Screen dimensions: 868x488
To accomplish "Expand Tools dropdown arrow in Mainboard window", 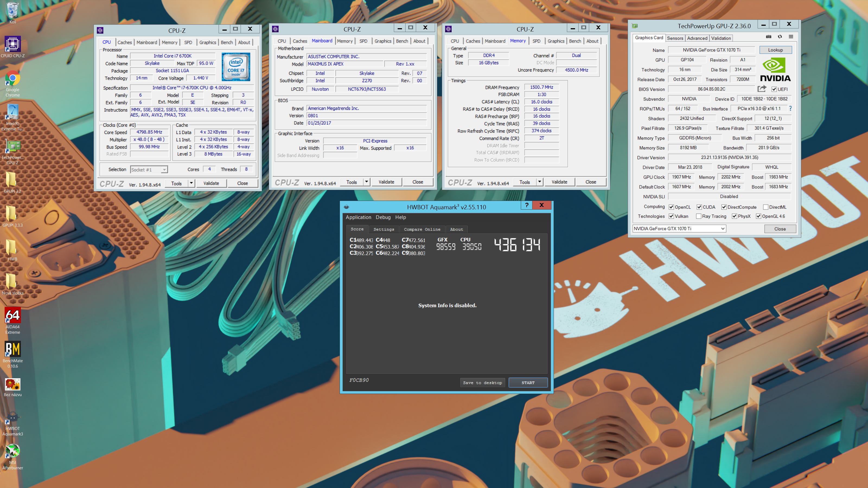I will point(366,182).
